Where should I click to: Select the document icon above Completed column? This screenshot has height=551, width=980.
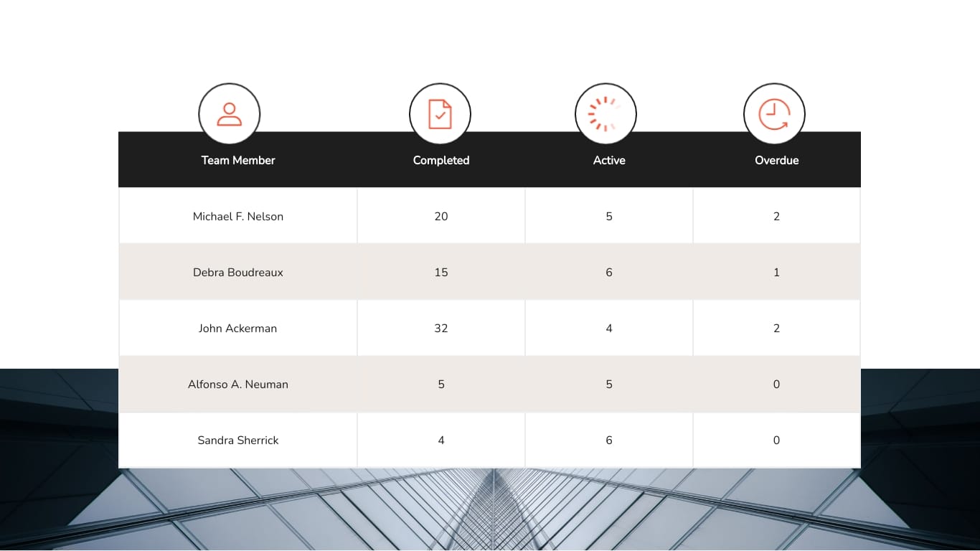pos(440,113)
